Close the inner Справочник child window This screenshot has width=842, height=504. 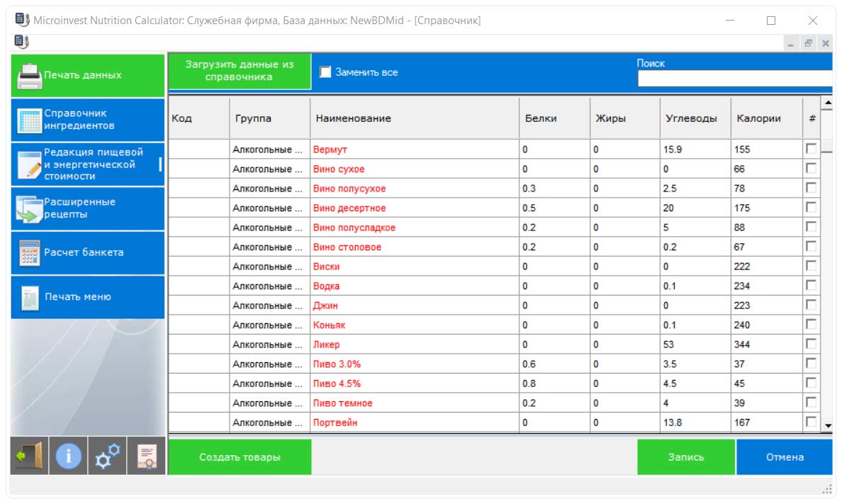coord(826,43)
